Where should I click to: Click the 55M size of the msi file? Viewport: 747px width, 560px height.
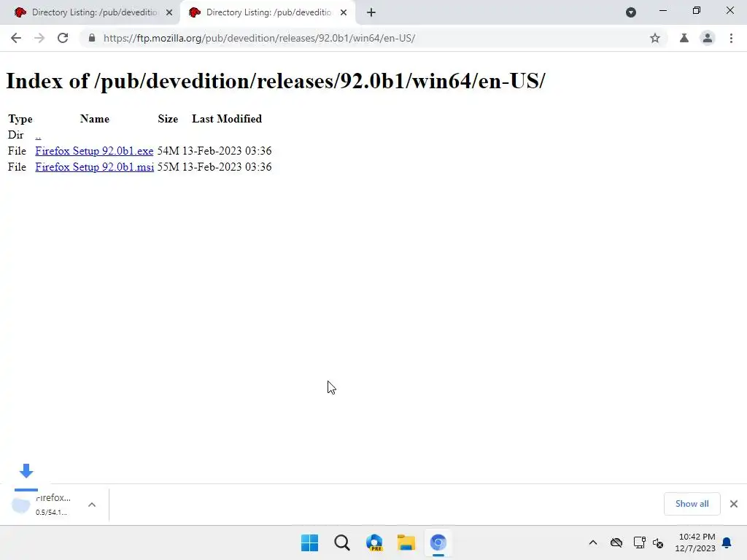169,167
